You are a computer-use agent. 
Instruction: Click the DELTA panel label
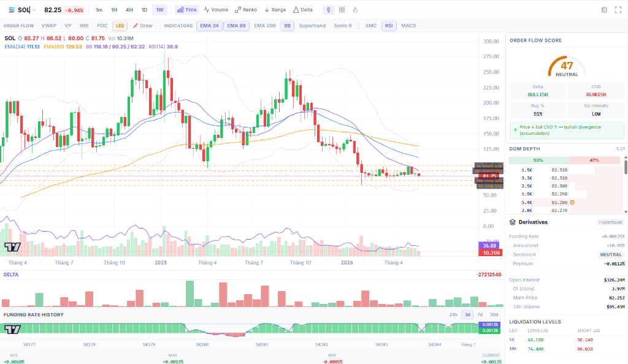[x=11, y=275]
